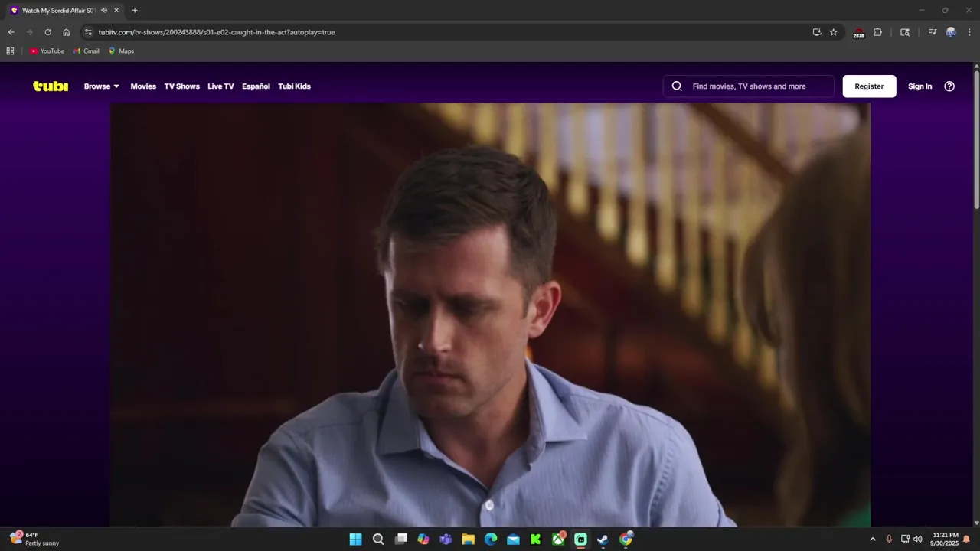Open the Windows Start menu

pos(355,540)
